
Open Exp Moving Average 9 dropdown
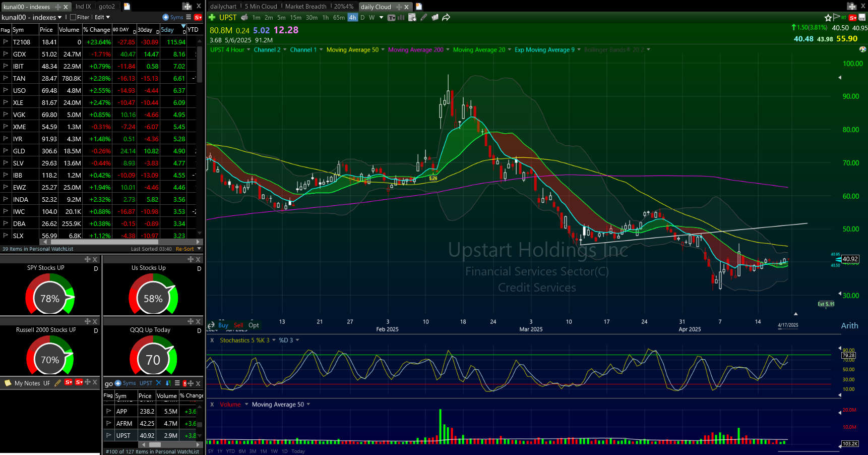pos(579,49)
